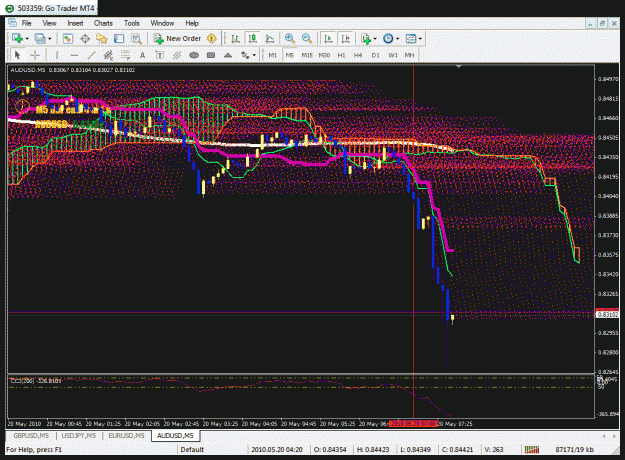625x460 pixels.
Task: Expand the Arrows tool dropdown arrow
Action: pos(254,55)
